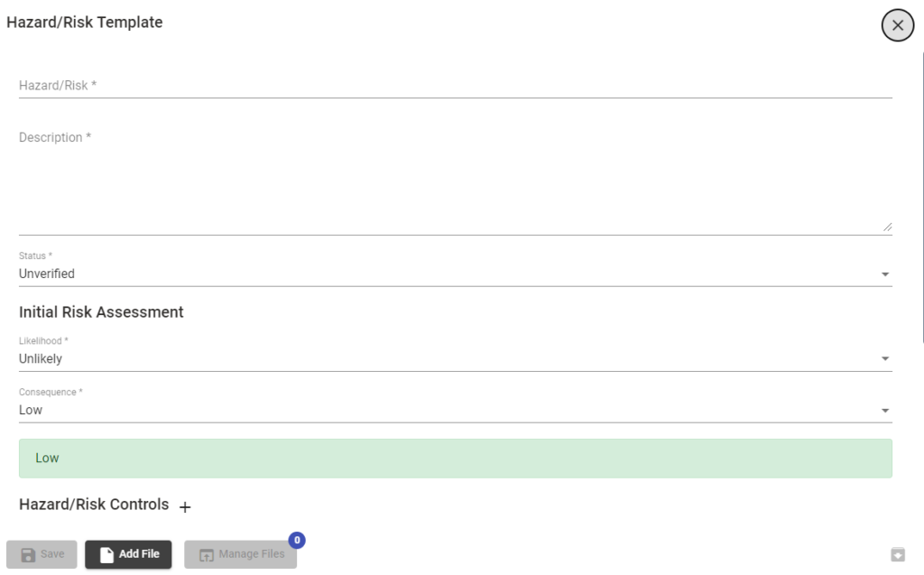Expand the Consequence dropdown arrow
924x575 pixels.
(x=885, y=411)
